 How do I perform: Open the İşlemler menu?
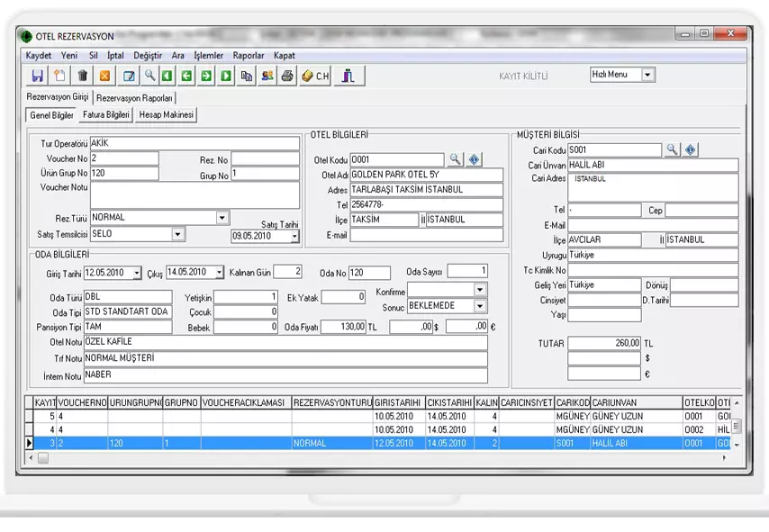coord(208,55)
